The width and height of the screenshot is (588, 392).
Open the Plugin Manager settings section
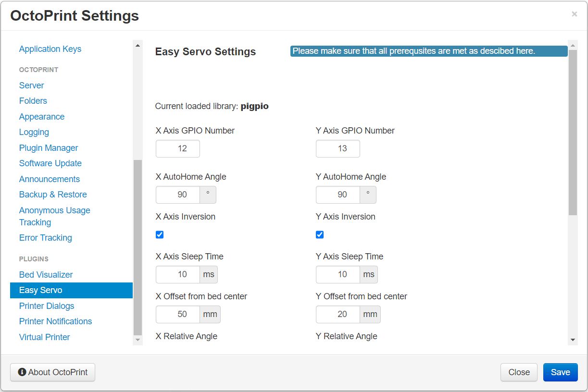[49, 148]
